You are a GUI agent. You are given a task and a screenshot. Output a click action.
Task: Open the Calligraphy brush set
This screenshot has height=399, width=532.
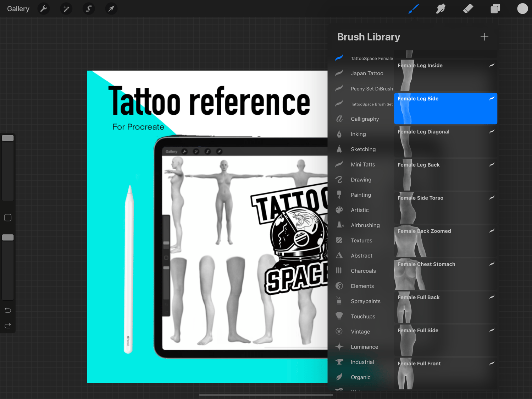(x=364, y=119)
